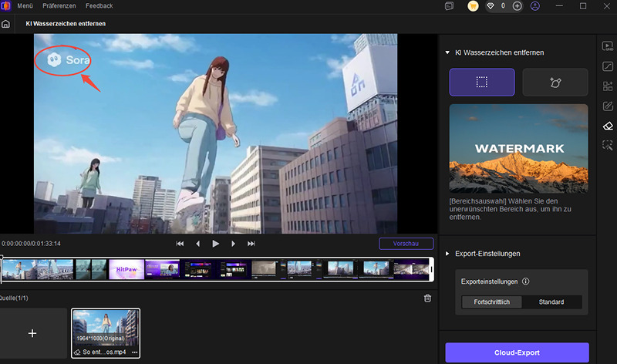Viewport: 617px width, 364px height.
Task: Select the AI smart brush selection mode
Action: coord(555,82)
